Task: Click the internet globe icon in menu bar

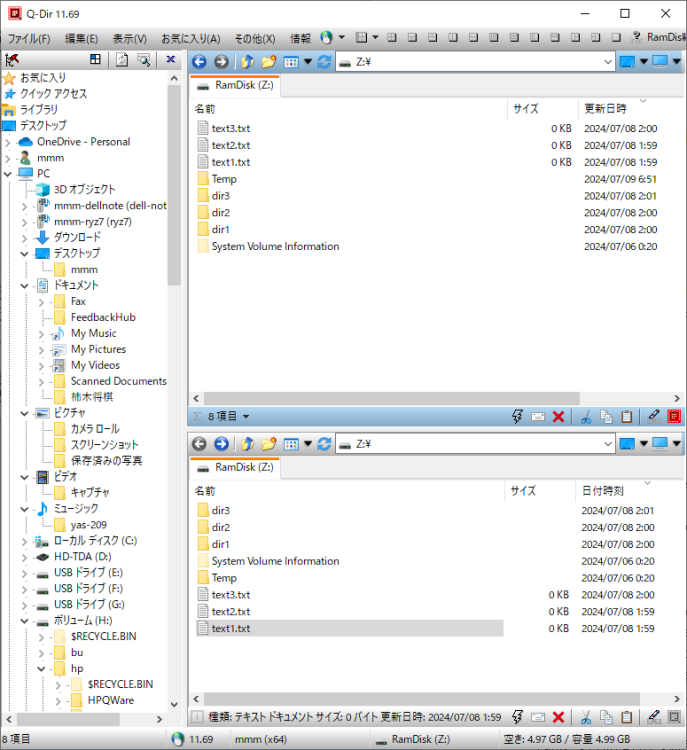Action: [326, 37]
